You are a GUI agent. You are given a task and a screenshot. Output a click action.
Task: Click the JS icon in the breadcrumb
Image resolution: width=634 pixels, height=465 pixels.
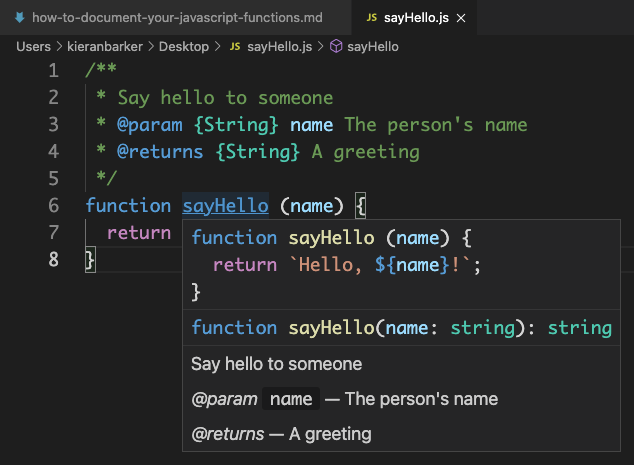[x=235, y=46]
